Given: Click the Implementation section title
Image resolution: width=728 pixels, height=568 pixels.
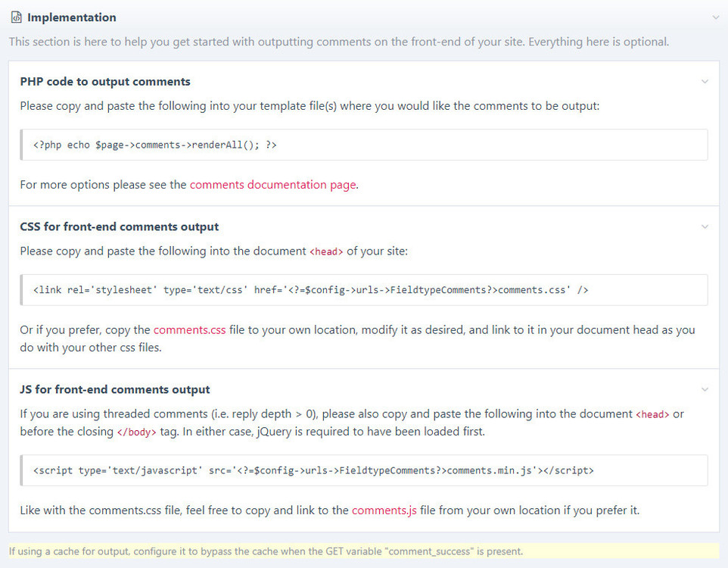Looking at the screenshot, I should (x=72, y=17).
